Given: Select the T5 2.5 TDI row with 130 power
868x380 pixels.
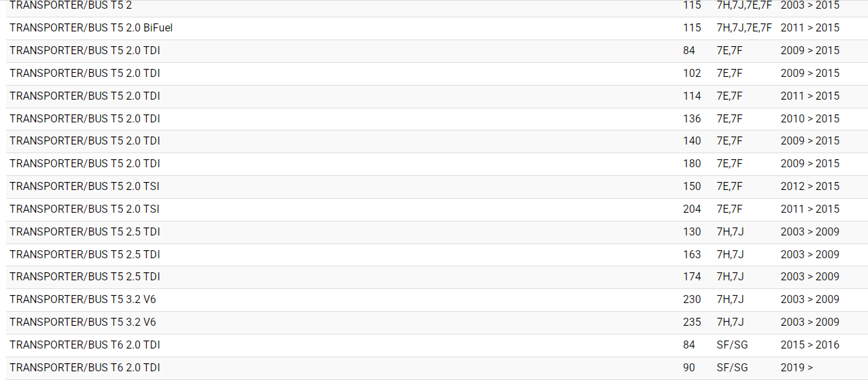Looking at the screenshot, I should pos(84,232).
